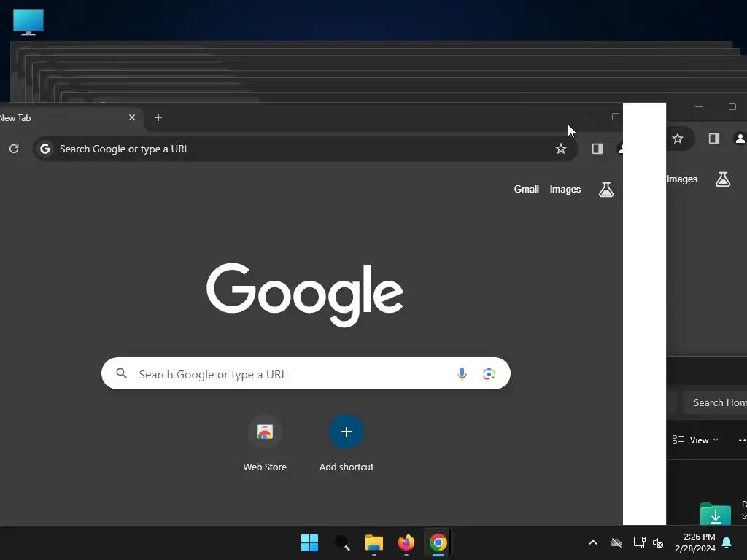Viewport: 747px width, 560px height.
Task: Reload the page in front Chrome window
Action: 14,149
